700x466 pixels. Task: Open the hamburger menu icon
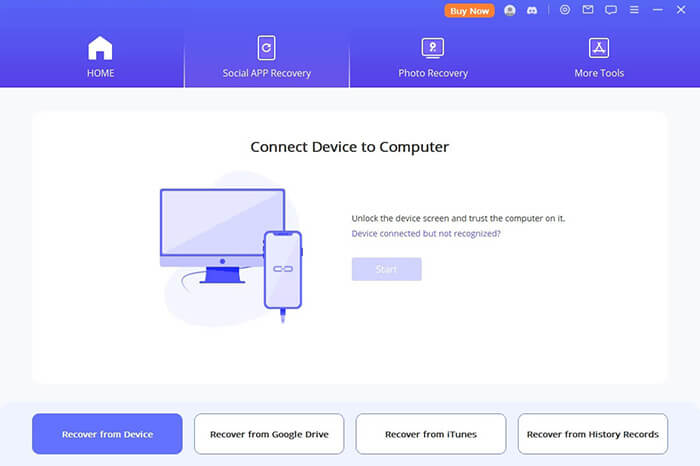pyautogui.click(x=634, y=10)
